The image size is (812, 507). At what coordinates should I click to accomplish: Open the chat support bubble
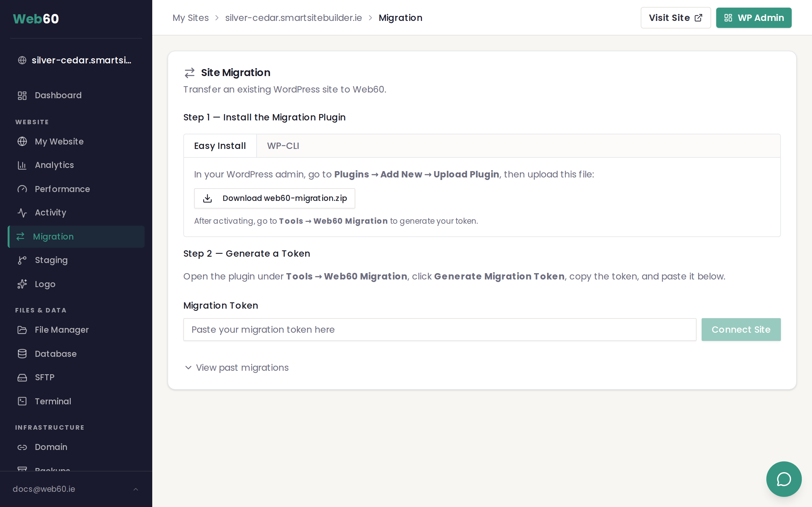click(x=783, y=479)
